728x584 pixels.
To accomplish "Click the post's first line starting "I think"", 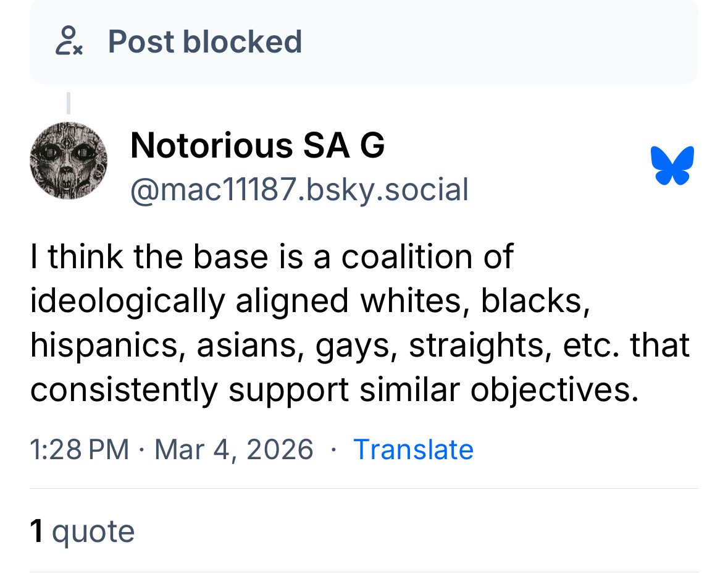I will tap(272, 256).
